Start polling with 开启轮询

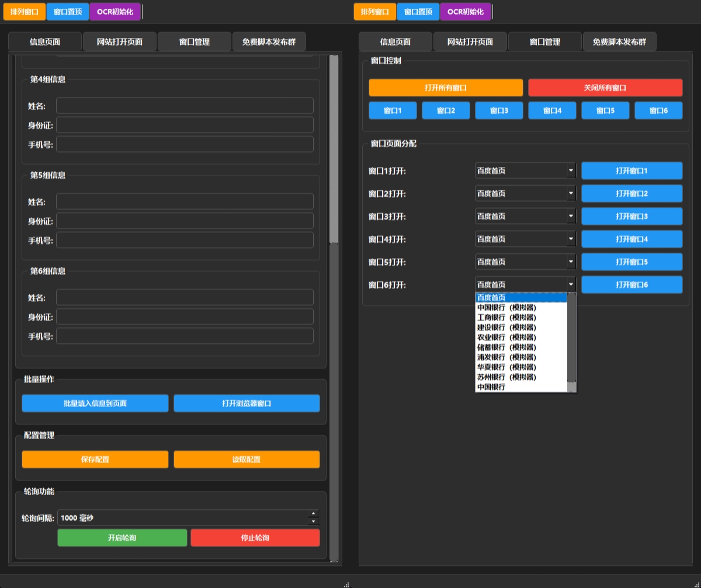point(122,538)
